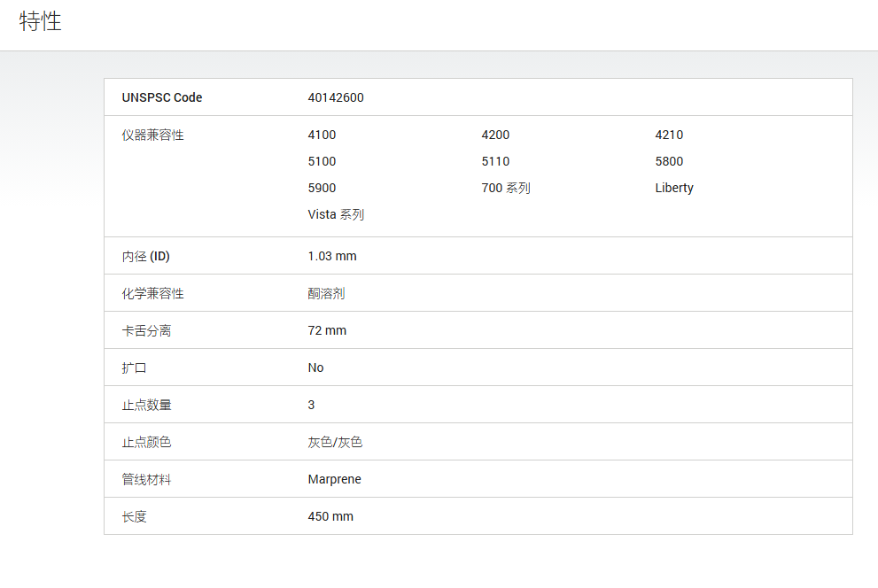Click instrument compatibility entry 5800

tap(669, 161)
